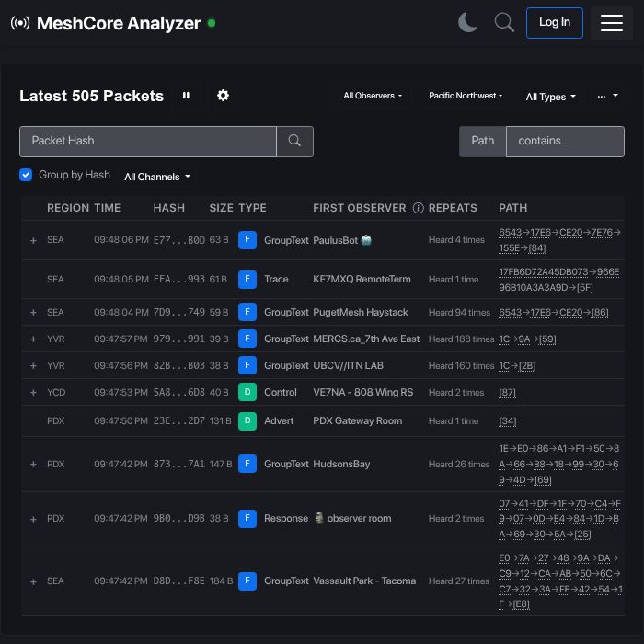Open search with the header magnifier icon
This screenshot has height=644, width=644.
click(x=504, y=23)
